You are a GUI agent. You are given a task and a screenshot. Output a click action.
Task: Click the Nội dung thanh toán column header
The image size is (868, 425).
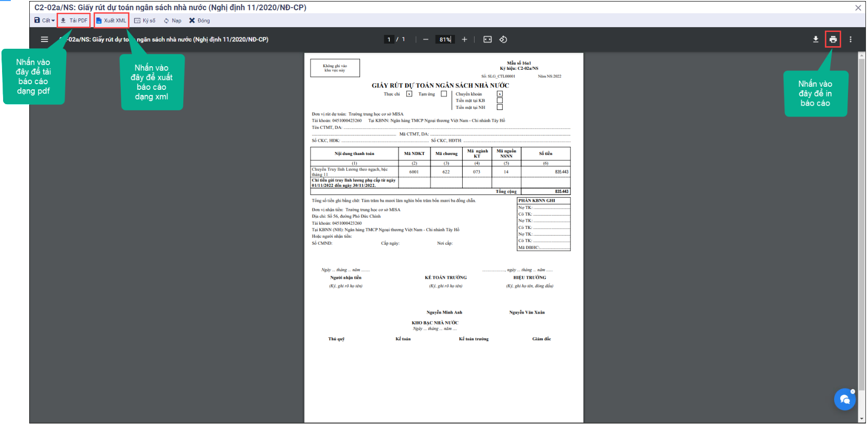click(354, 153)
